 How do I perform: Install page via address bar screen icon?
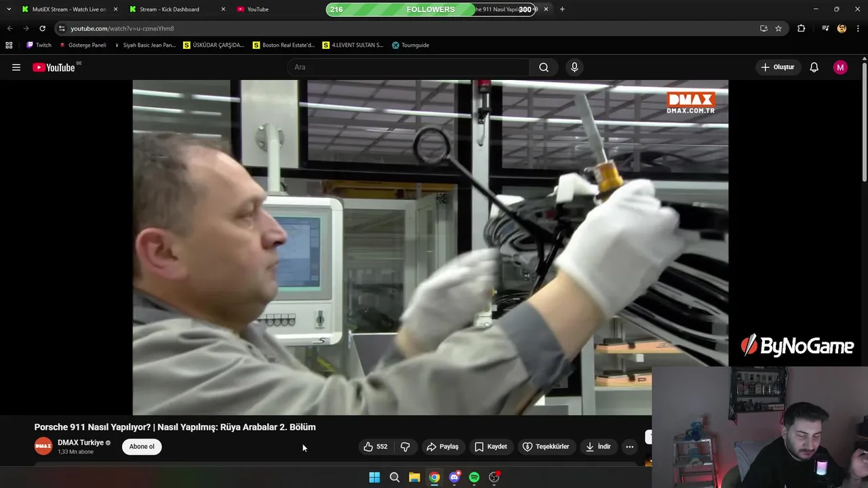point(764,28)
